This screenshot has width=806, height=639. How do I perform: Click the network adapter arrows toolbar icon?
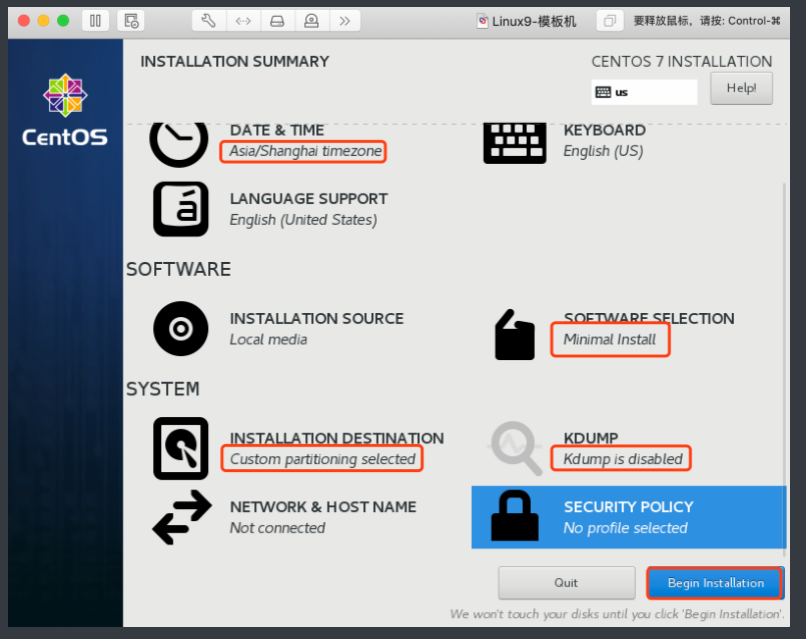(x=243, y=21)
